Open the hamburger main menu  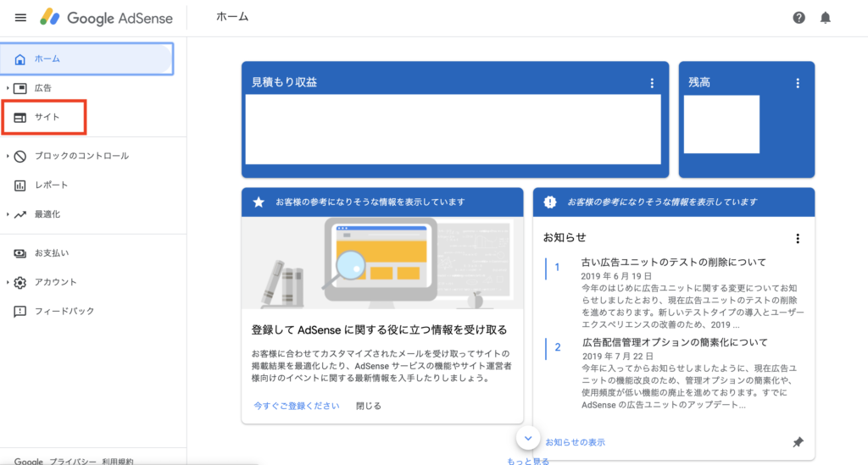(20, 18)
